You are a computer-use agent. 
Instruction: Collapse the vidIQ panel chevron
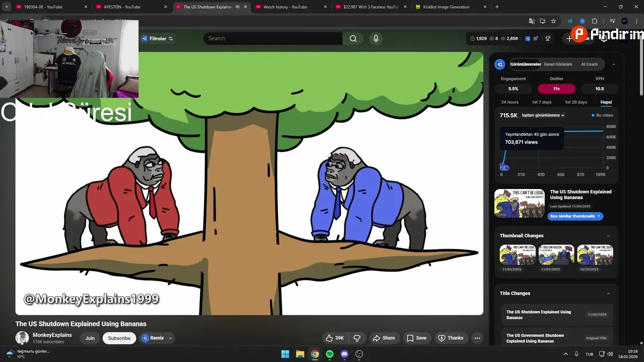pyautogui.click(x=613, y=64)
